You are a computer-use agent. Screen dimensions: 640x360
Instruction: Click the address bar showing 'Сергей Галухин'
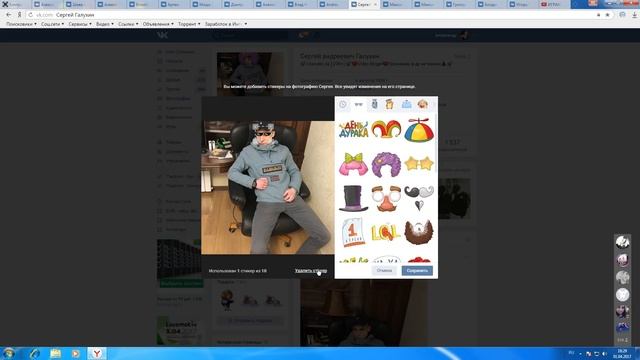[310, 15]
